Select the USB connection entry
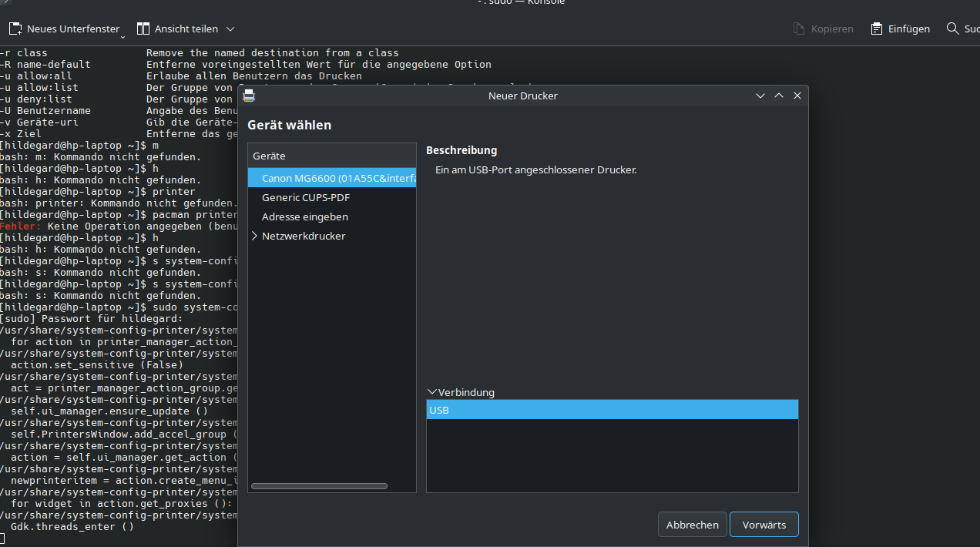This screenshot has height=547, width=980. tap(612, 410)
